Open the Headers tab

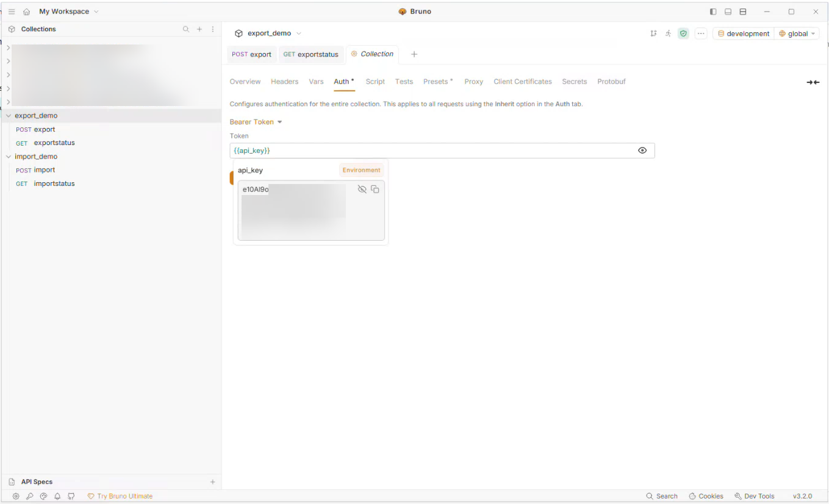285,82
